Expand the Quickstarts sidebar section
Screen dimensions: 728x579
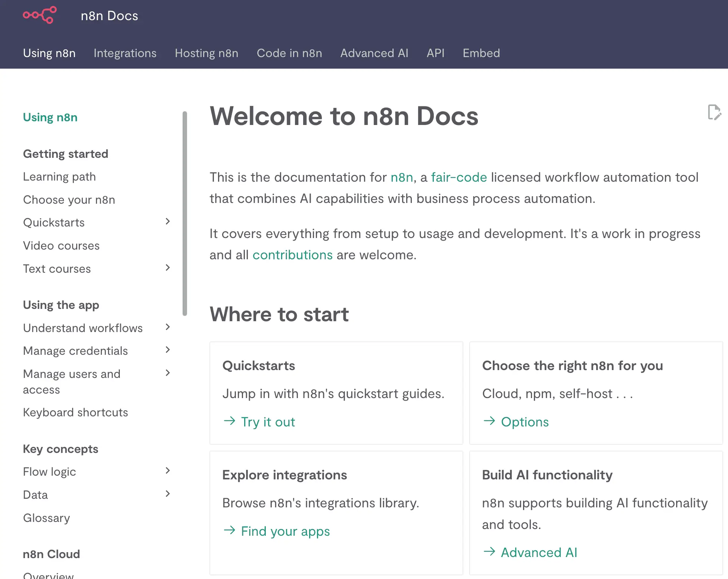168,222
